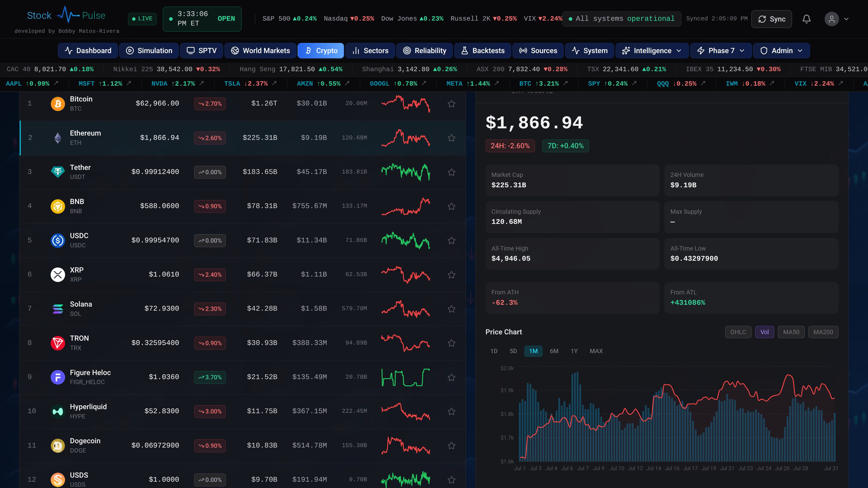Open TSLA ticker external link arrow
This screenshot has width=868, height=488.
274,83
